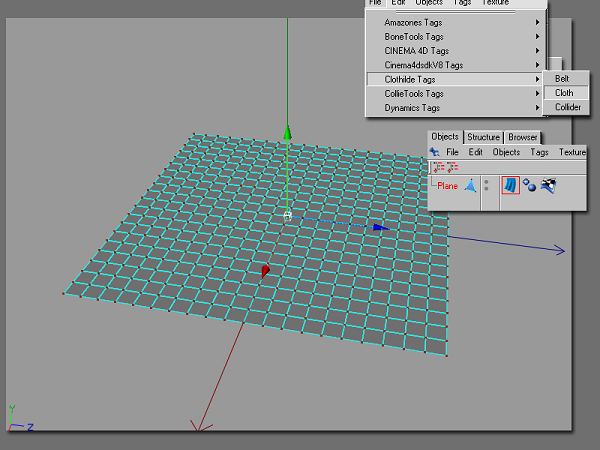This screenshot has height=450, width=600.
Task: Click the first red hierarchy tree icon
Action: (x=439, y=167)
